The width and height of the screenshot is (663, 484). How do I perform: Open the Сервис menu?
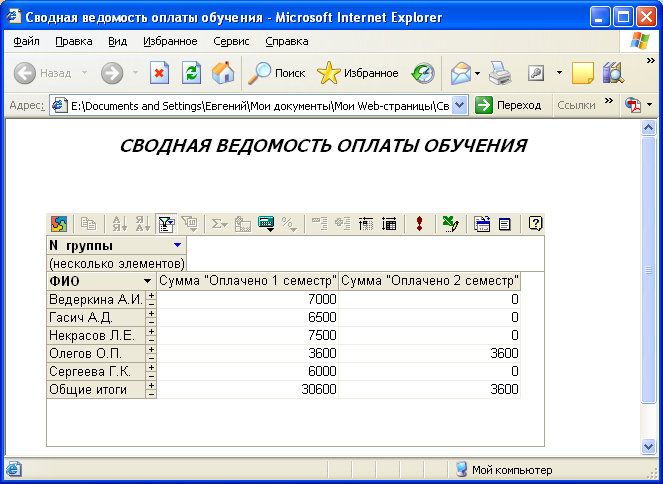(231, 41)
